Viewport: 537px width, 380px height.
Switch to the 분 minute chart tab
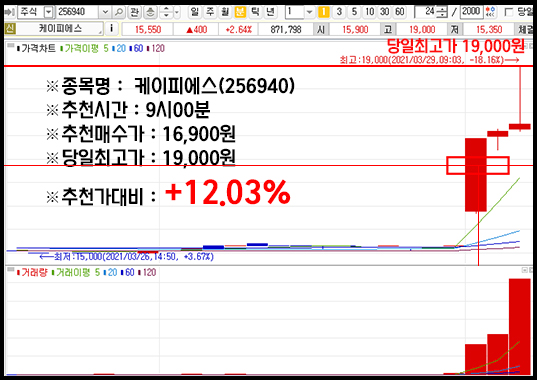(240, 12)
